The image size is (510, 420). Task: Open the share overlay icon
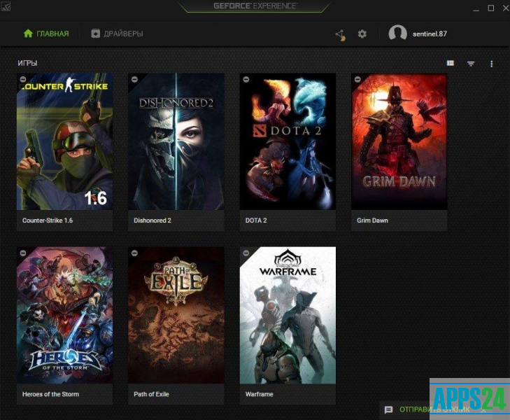341,34
